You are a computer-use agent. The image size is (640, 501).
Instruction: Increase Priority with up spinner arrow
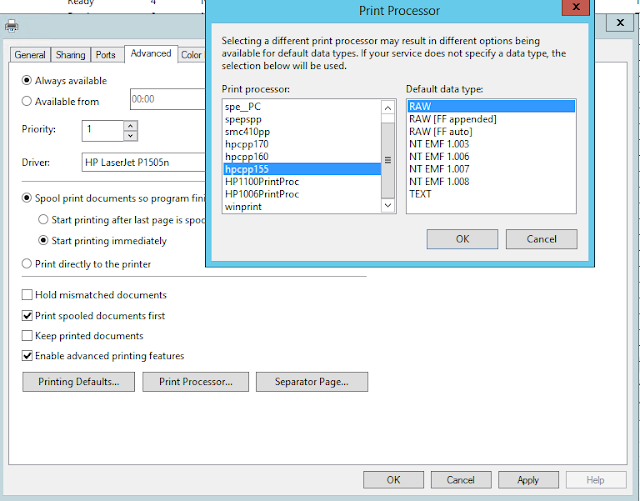point(130,126)
